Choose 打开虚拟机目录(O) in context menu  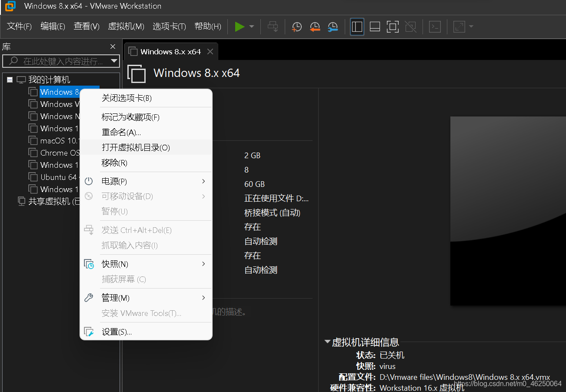click(146, 147)
